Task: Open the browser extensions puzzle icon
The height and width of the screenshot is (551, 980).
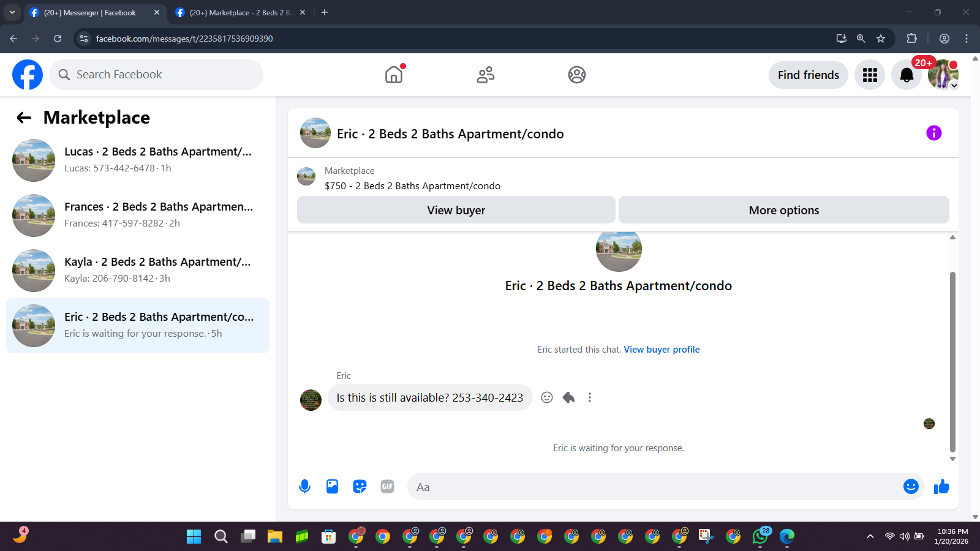Action: (911, 39)
